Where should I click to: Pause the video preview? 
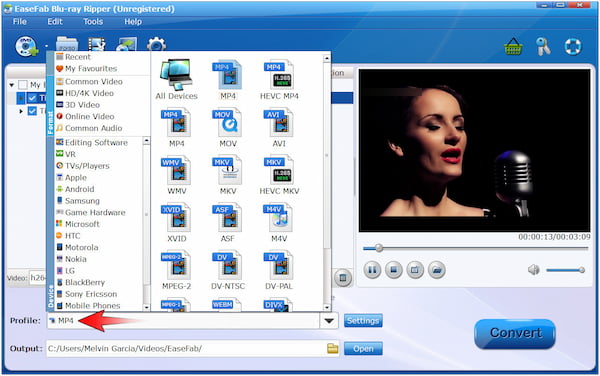[x=372, y=270]
